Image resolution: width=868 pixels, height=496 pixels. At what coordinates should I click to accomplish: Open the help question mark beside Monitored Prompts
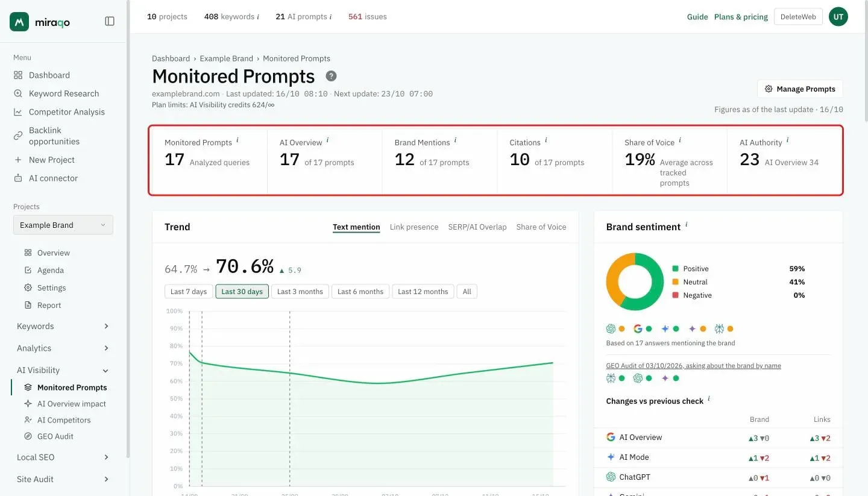click(x=331, y=76)
